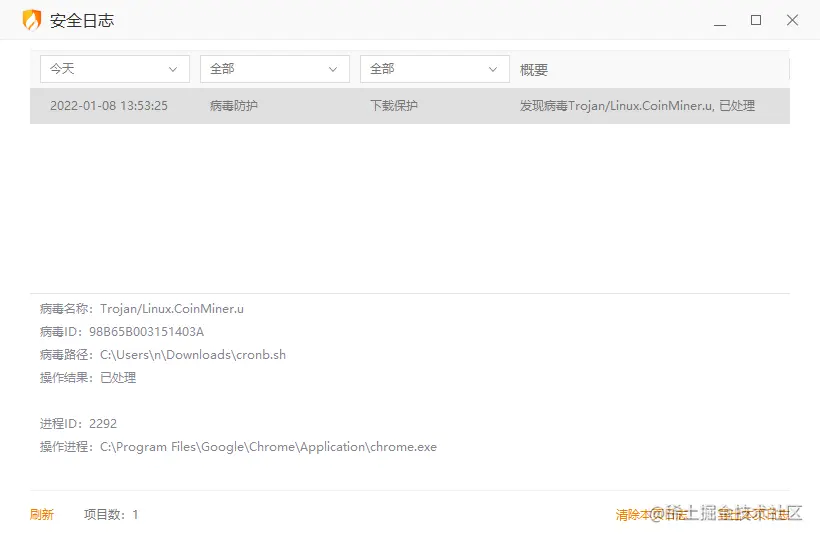This screenshot has width=820, height=540.
Task: Click the 项目数: 1 count label
Action: click(x=111, y=514)
